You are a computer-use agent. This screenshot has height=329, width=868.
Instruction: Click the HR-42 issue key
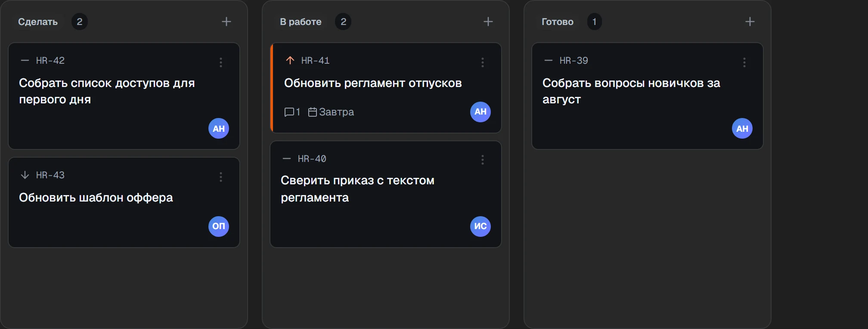pyautogui.click(x=50, y=61)
